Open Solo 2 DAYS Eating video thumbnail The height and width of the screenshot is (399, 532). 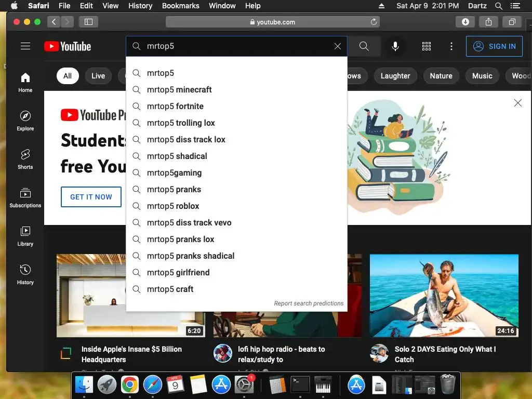[x=444, y=296]
